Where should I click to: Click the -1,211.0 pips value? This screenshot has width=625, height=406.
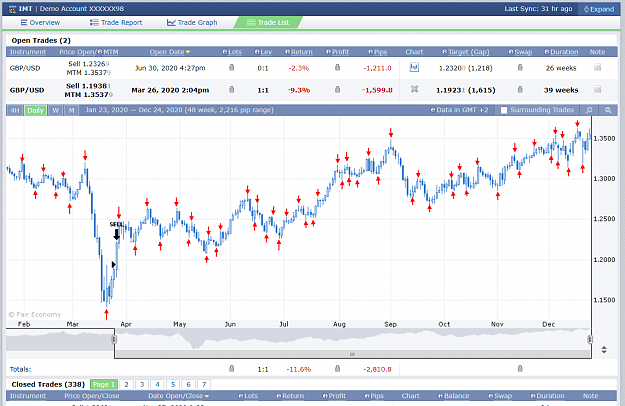point(377,68)
